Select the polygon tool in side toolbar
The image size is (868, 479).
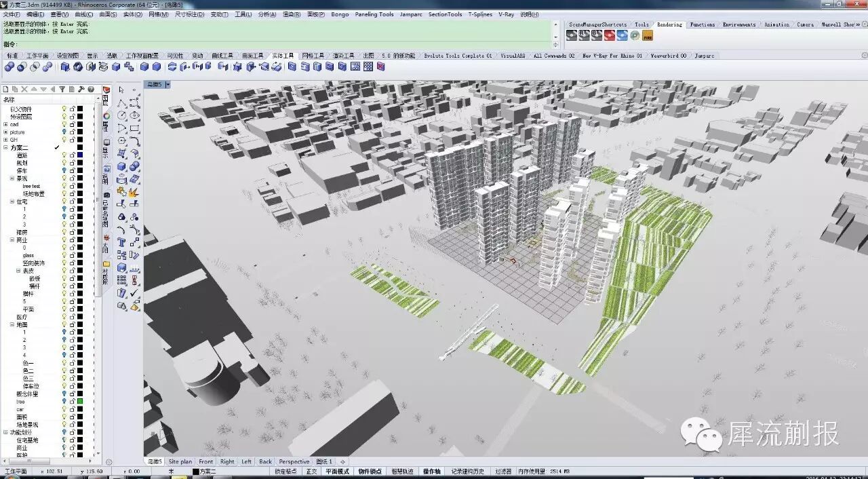pos(122,140)
